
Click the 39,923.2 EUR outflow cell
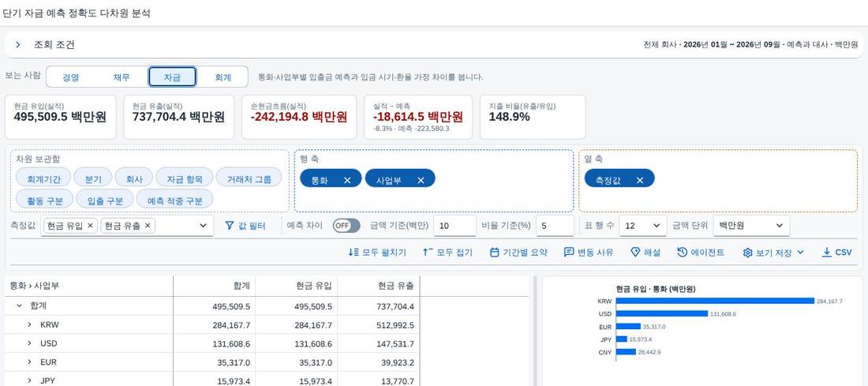pyautogui.click(x=378, y=363)
